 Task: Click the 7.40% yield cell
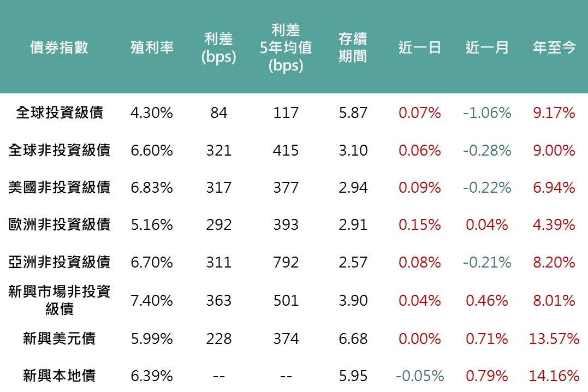pos(152,300)
